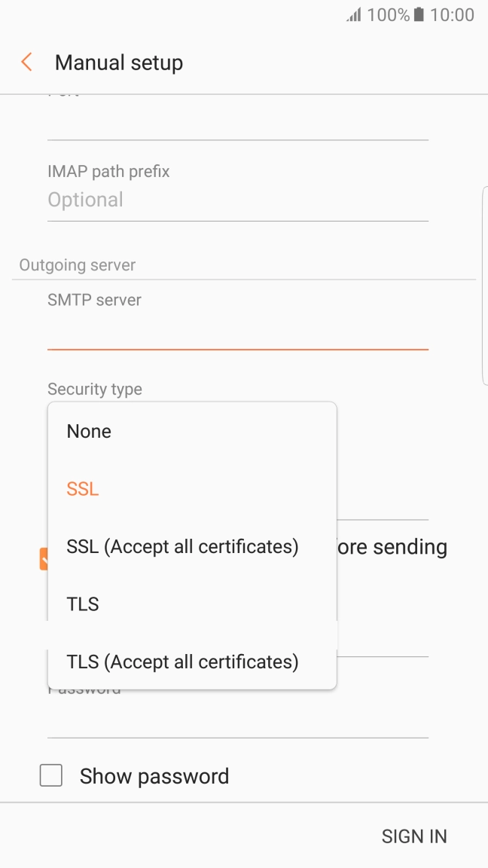Tap the SIGN IN button
Image resolution: width=488 pixels, height=868 pixels.
point(414,836)
